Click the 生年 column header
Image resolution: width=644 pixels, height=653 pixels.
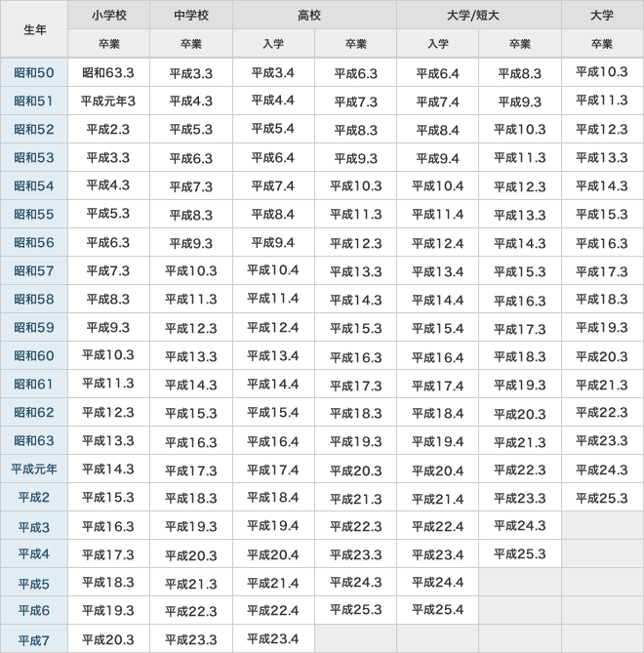(x=34, y=29)
